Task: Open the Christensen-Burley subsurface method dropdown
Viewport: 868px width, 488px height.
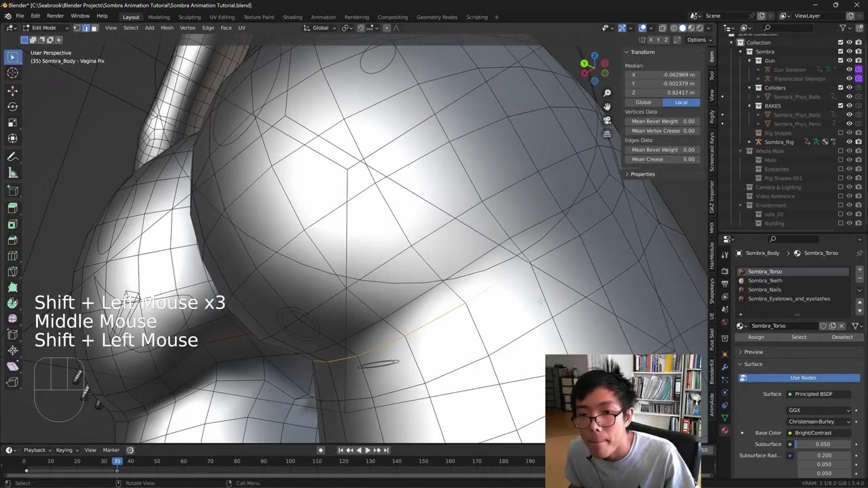Action: 819,422
